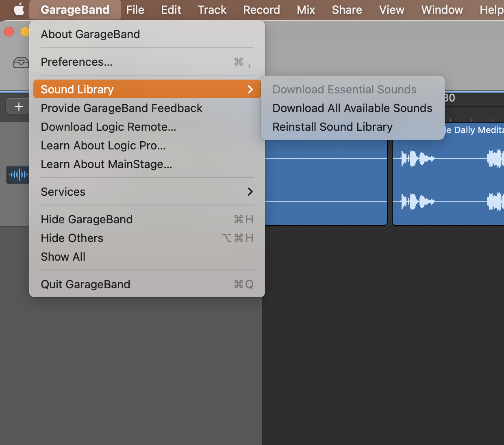Expand the Services submenu

tap(147, 192)
